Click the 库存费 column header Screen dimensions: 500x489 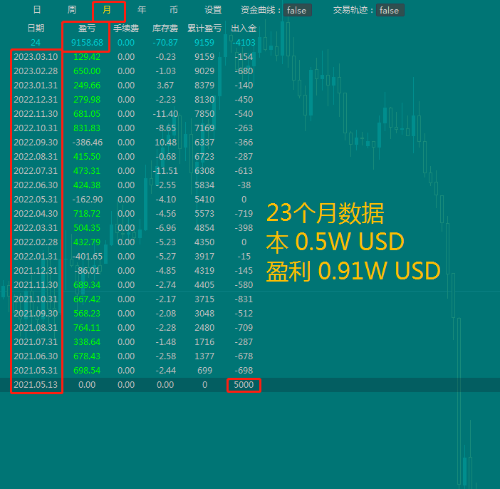(165, 28)
